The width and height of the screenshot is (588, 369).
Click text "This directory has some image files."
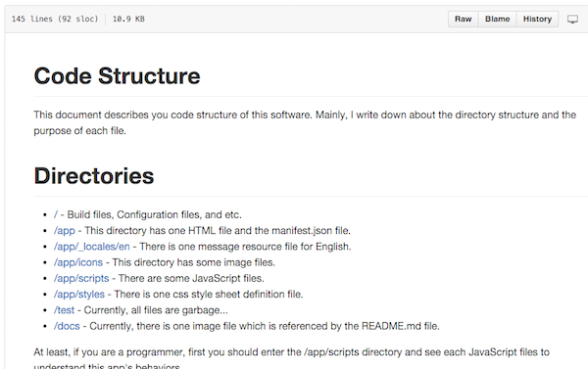(x=193, y=262)
